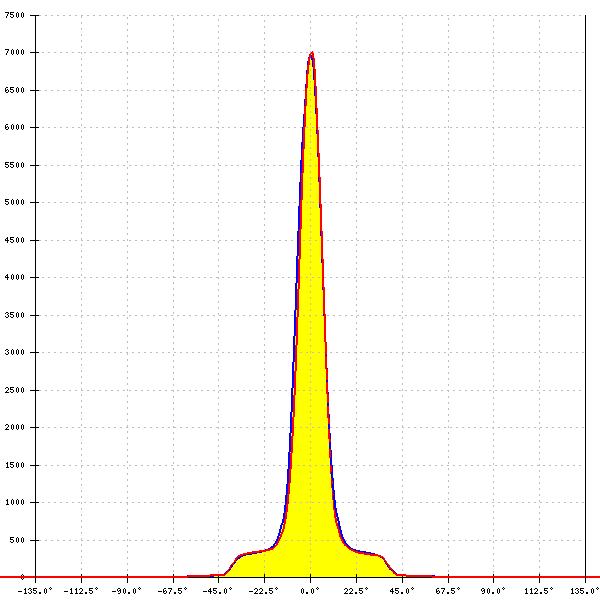Click the 90.0° x-axis label
This screenshot has height=600, width=600.
click(493, 591)
